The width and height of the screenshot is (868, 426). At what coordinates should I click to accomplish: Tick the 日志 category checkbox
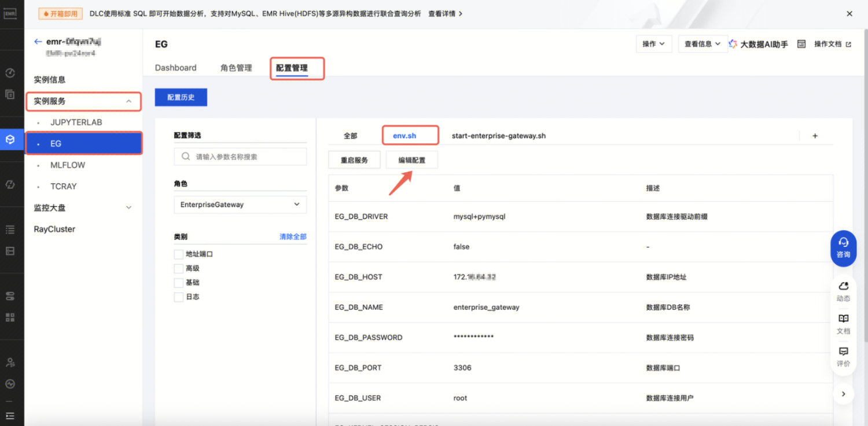click(x=178, y=297)
